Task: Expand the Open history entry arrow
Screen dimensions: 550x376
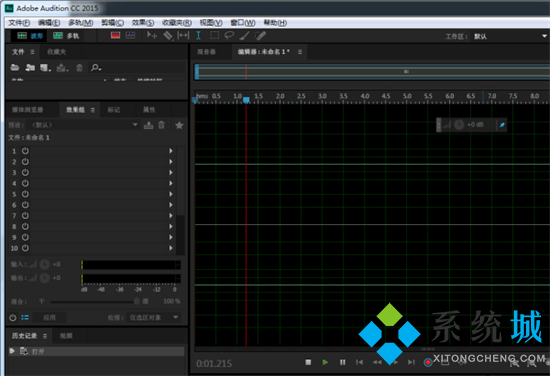Action: 12,351
